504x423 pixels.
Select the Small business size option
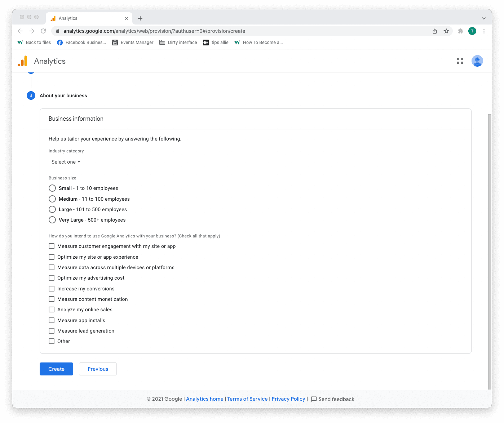[52, 188]
